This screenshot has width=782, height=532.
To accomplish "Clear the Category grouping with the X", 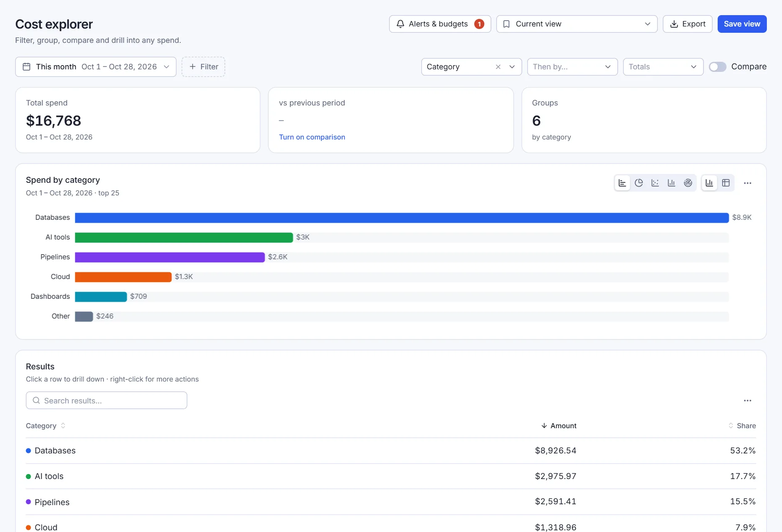I will pos(498,67).
